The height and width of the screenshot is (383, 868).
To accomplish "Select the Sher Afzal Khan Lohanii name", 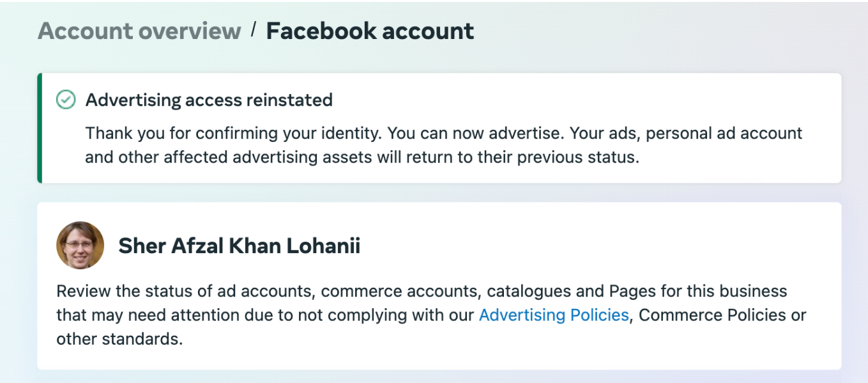I will point(240,246).
